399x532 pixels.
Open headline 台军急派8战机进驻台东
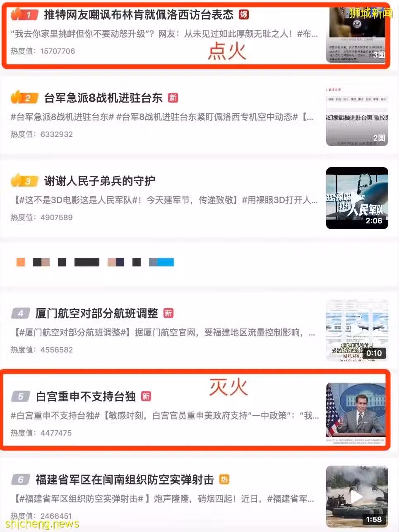pyautogui.click(x=103, y=98)
